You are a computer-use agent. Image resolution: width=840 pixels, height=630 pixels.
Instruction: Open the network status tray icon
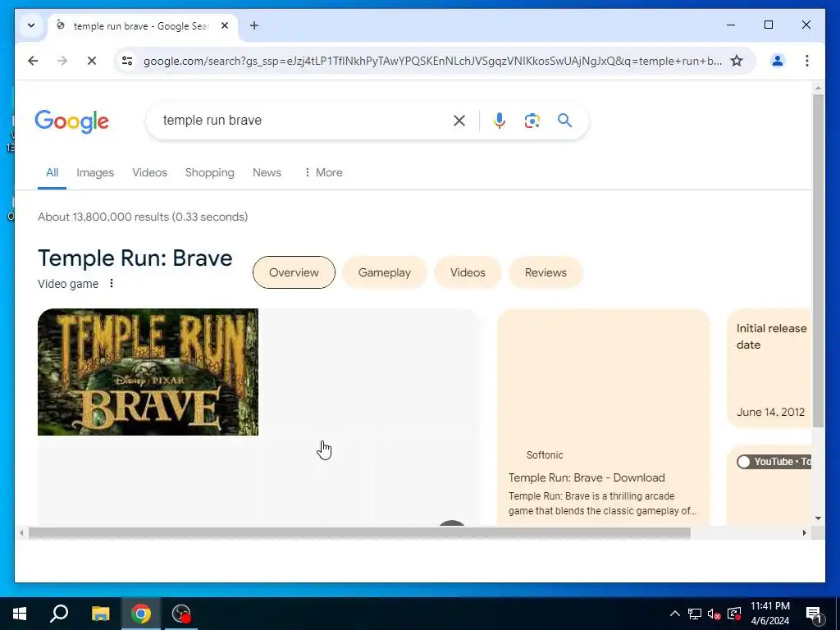pos(694,614)
